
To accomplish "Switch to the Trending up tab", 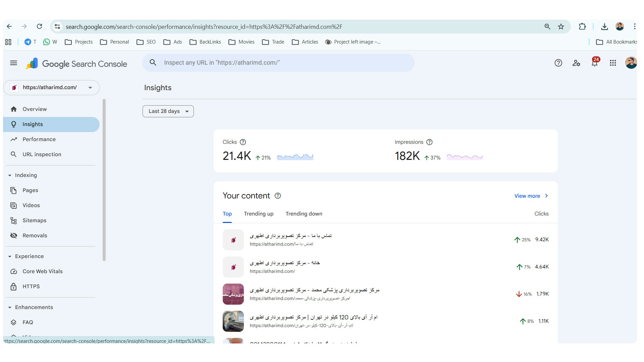I will 259,214.
